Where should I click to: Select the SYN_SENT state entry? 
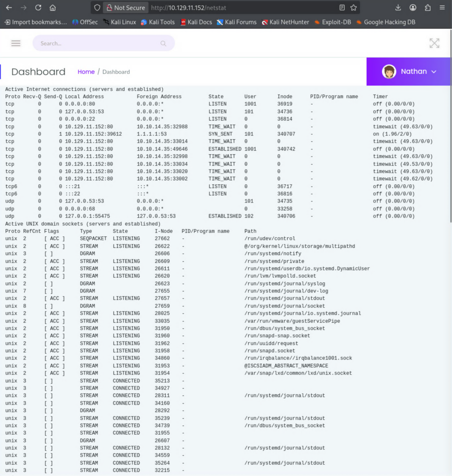[x=220, y=134]
